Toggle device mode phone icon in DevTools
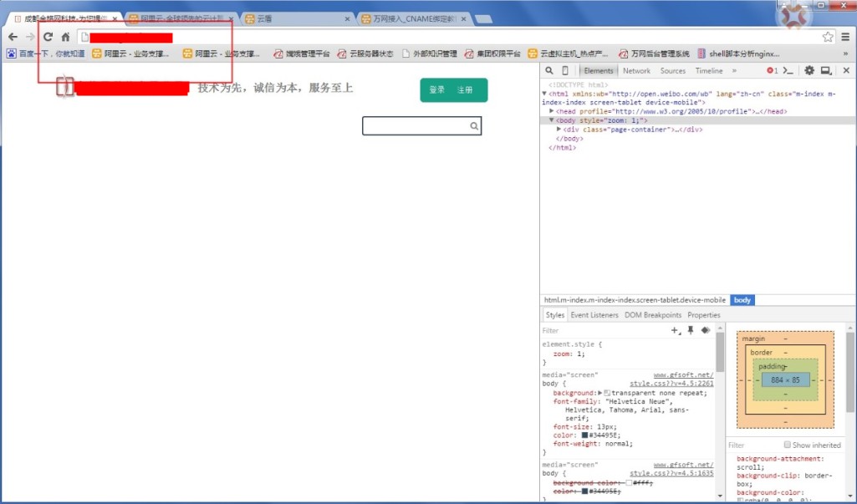 (x=565, y=71)
